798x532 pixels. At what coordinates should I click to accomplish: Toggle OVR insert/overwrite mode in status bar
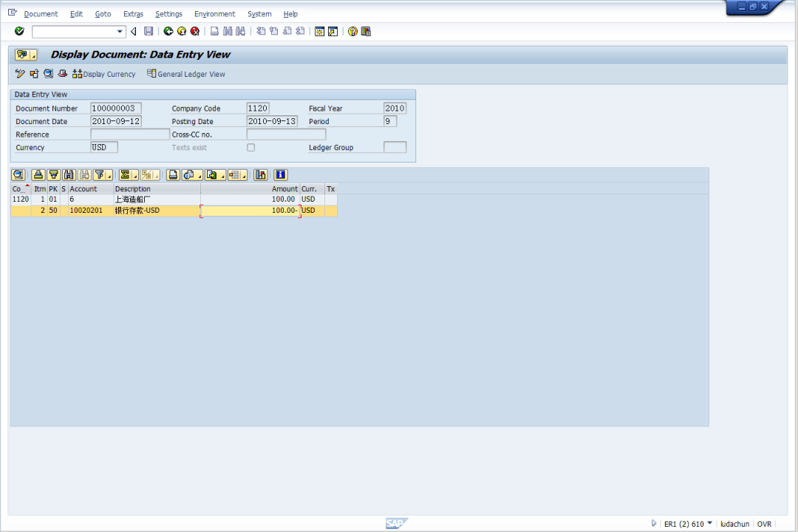click(x=764, y=524)
